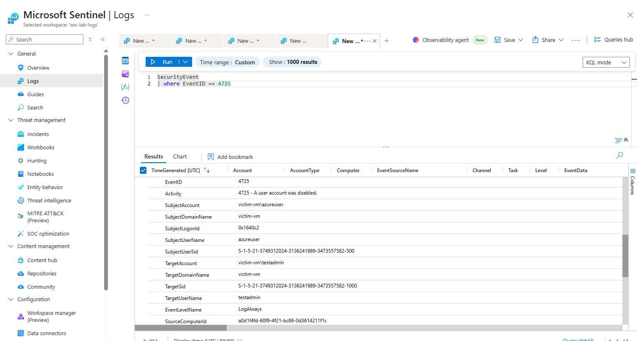Screen dimensions: 644x341
Task: Collapse the Threat management section
Action: 11,120
